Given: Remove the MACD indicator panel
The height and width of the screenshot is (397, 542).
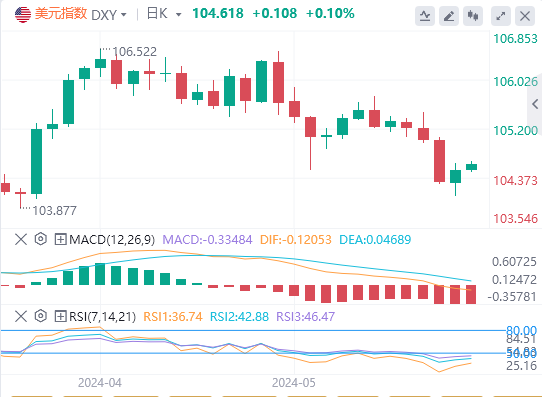Looking at the screenshot, I should coord(21,239).
